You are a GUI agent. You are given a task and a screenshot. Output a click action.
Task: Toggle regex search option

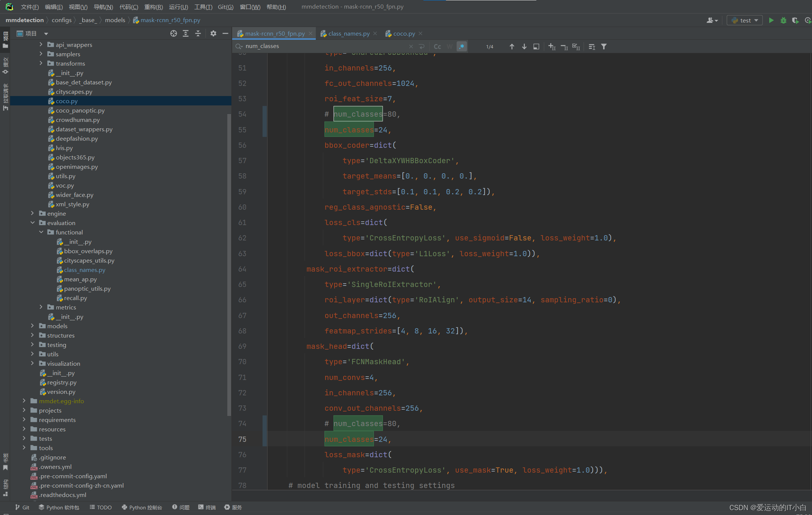click(462, 47)
